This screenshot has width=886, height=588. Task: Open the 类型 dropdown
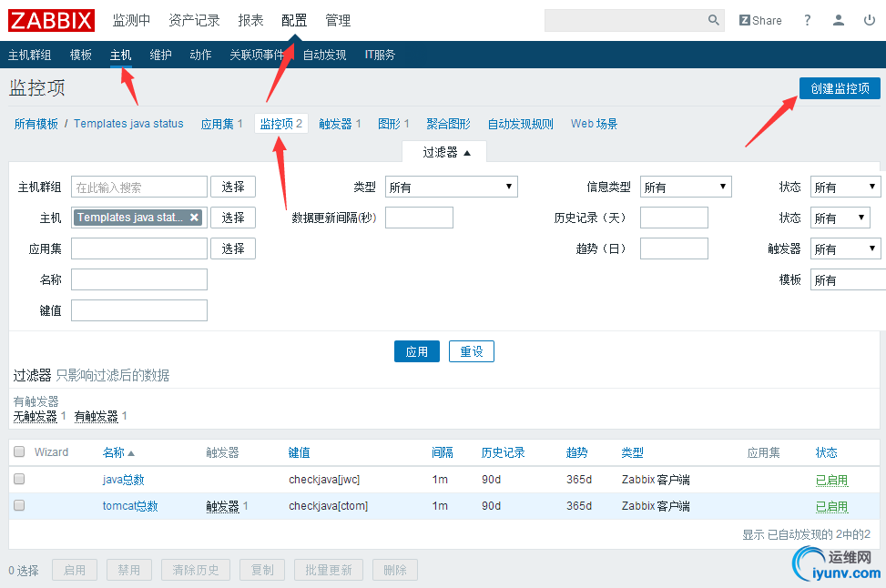point(452,187)
